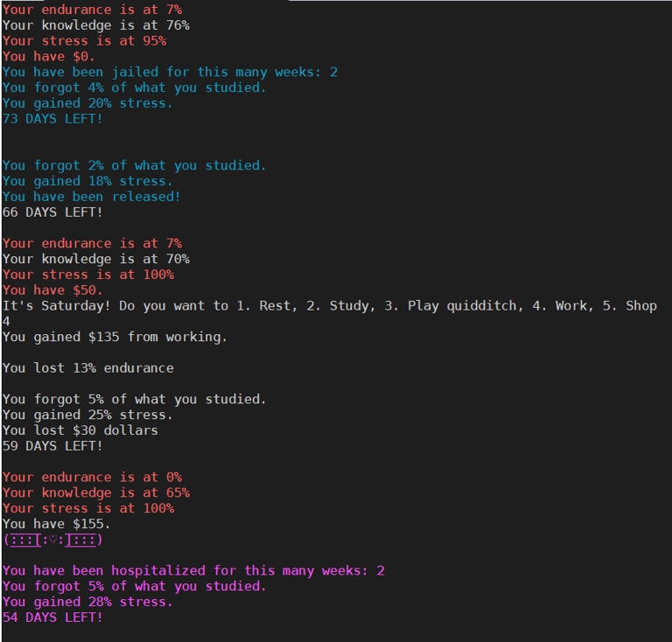Click 'Your stress is at 100%' above 'You have $50.'
The height and width of the screenshot is (642, 672).
tap(88, 275)
